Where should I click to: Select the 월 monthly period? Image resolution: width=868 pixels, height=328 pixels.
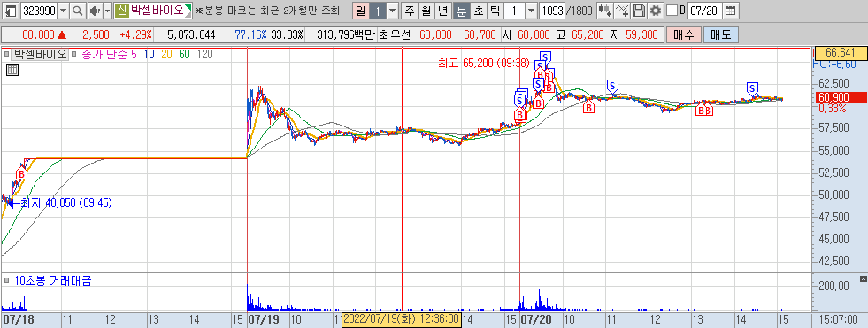(426, 10)
